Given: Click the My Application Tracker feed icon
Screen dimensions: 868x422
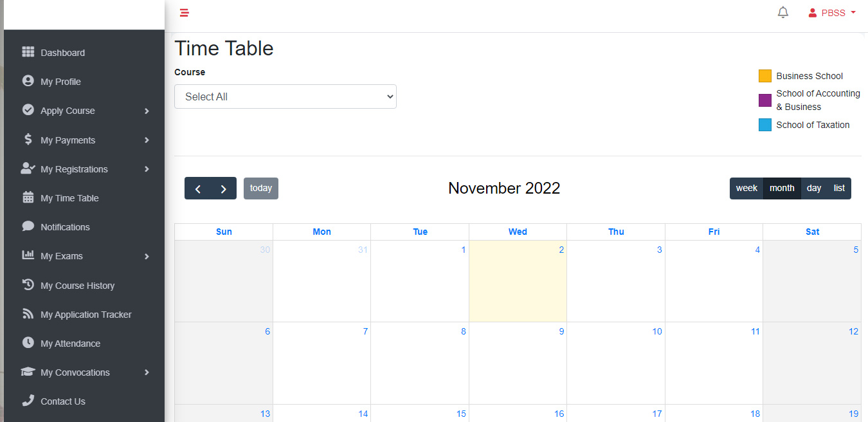Looking at the screenshot, I should [x=28, y=314].
